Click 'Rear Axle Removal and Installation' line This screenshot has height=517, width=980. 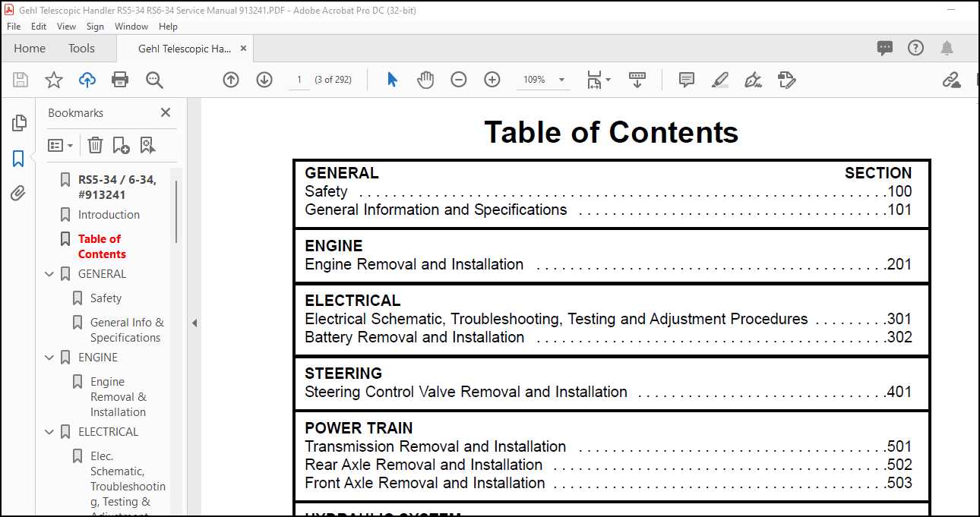pos(608,465)
